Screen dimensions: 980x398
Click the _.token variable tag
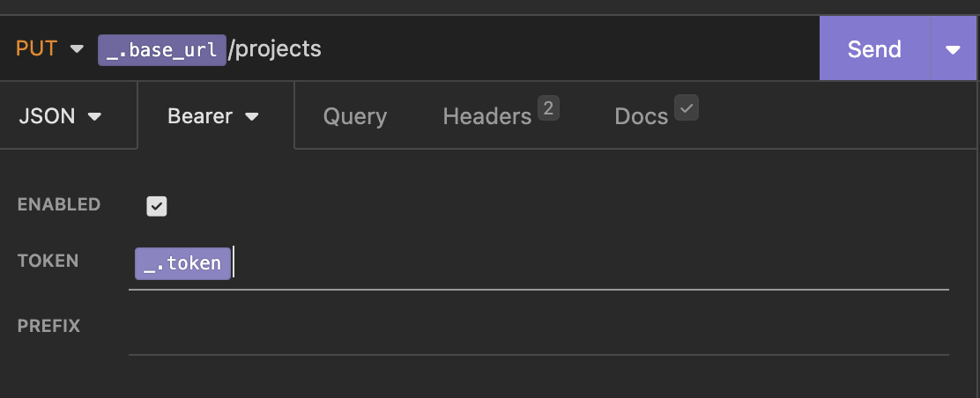[x=182, y=263]
